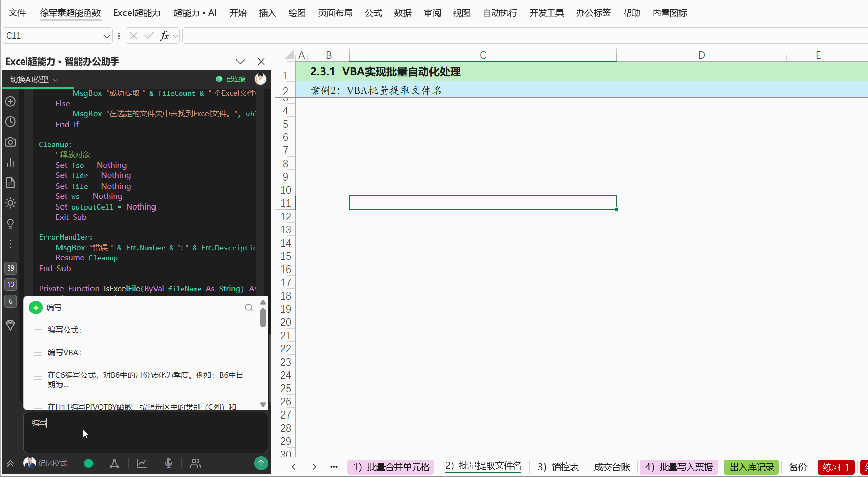The width and height of the screenshot is (868, 477).
Task: Open the 开发工具 ribbon tab
Action: coord(546,13)
